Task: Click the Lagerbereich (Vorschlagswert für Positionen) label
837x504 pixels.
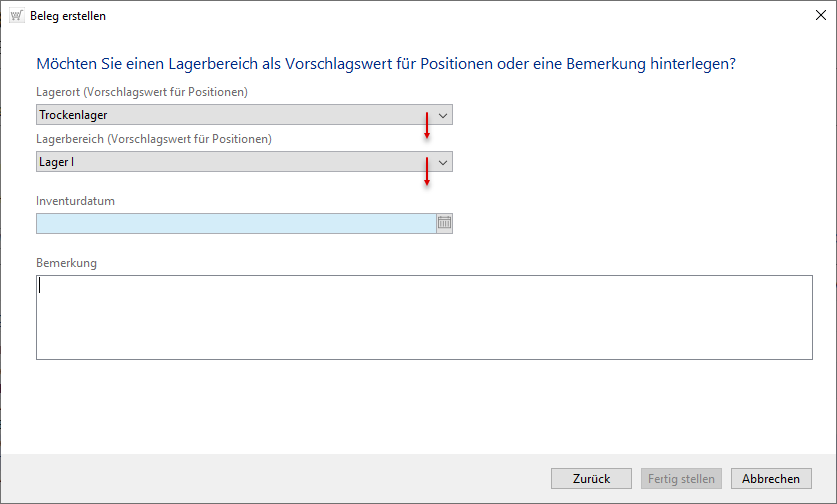Action: click(x=154, y=139)
